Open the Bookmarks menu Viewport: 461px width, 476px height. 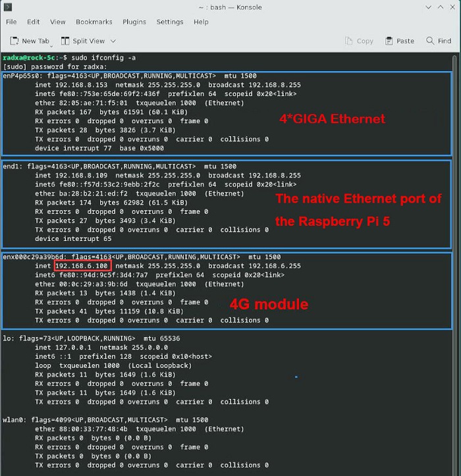click(x=94, y=22)
